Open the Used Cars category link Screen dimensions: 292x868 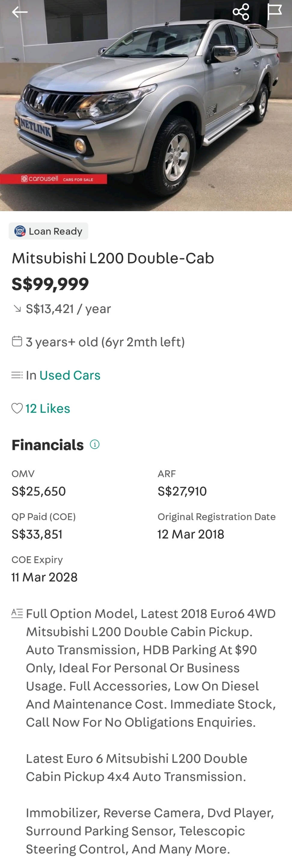click(x=70, y=375)
